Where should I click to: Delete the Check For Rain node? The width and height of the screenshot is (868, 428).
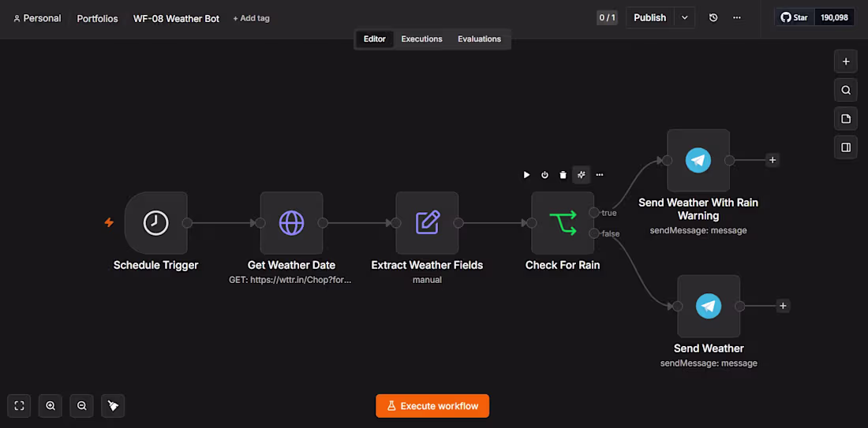(563, 175)
